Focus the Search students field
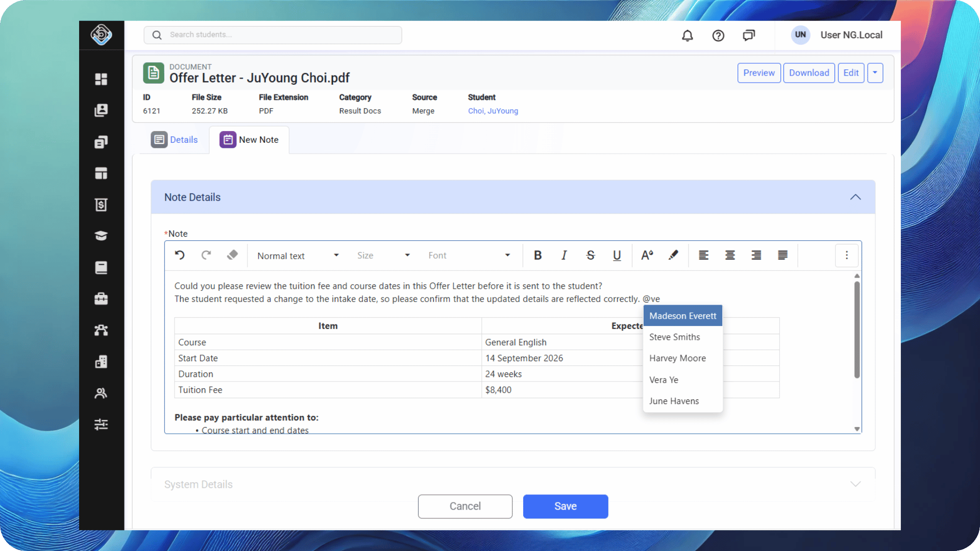This screenshot has height=551, width=980. point(273,35)
